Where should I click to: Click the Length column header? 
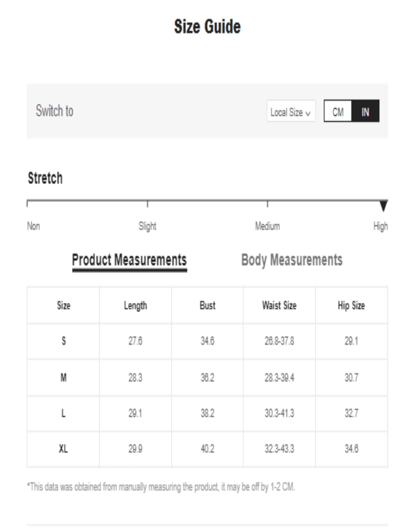(x=135, y=305)
